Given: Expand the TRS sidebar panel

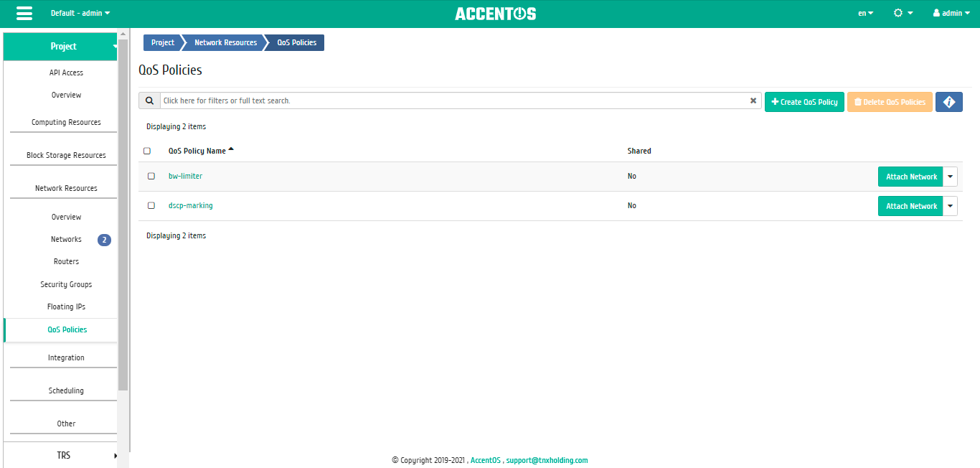Looking at the screenshot, I should (x=60, y=455).
